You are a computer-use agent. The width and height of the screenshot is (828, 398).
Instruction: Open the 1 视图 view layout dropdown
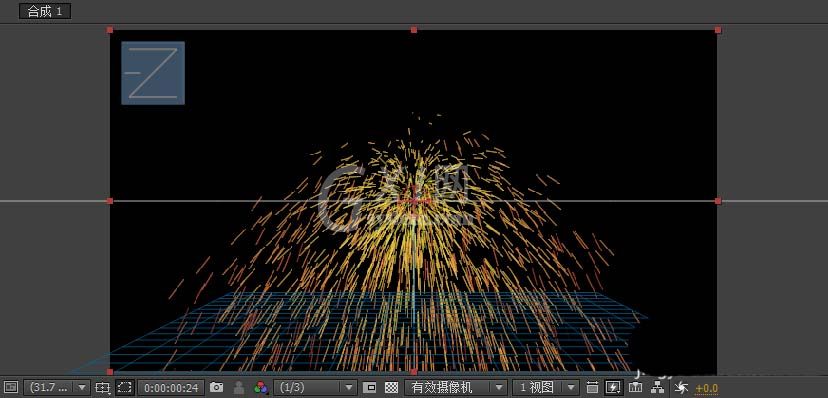(546, 387)
